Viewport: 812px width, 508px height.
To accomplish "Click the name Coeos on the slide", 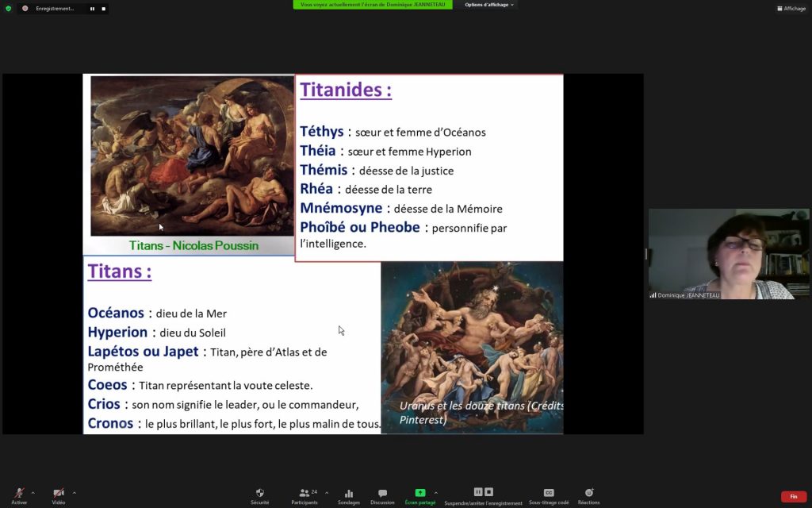I will coord(107,385).
